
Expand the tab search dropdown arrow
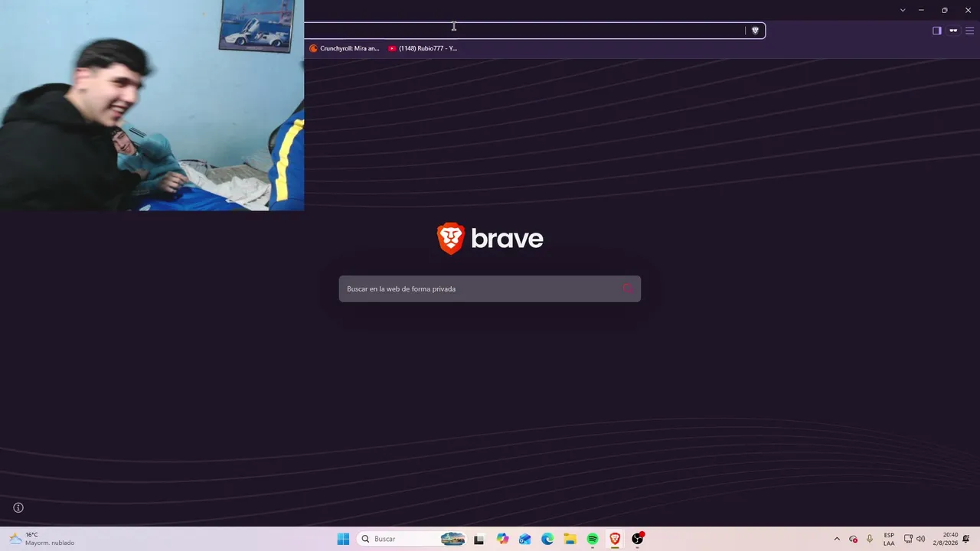(x=903, y=10)
